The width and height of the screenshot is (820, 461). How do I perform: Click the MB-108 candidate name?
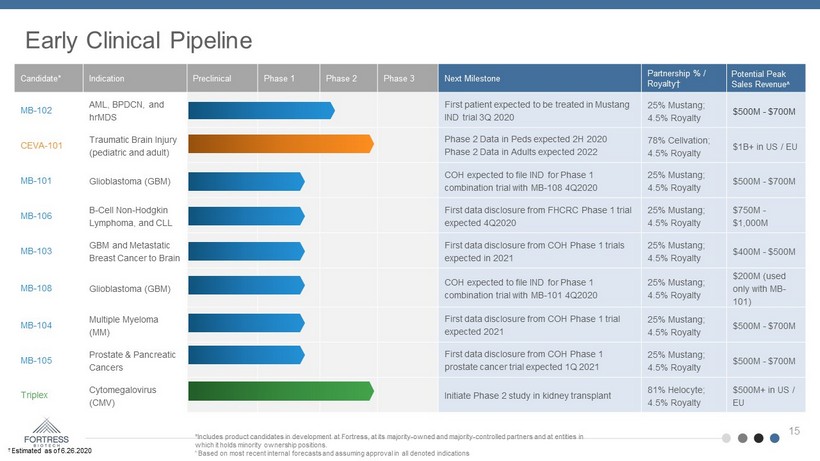(35, 288)
